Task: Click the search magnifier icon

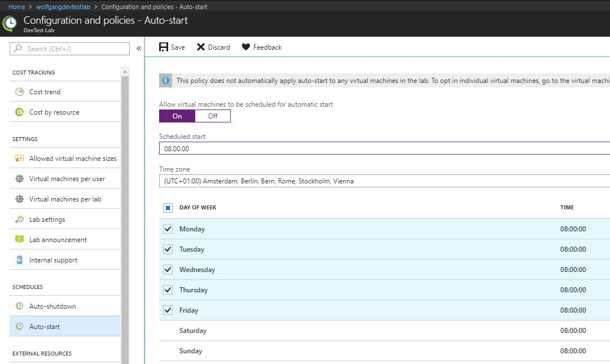Action: (18, 49)
